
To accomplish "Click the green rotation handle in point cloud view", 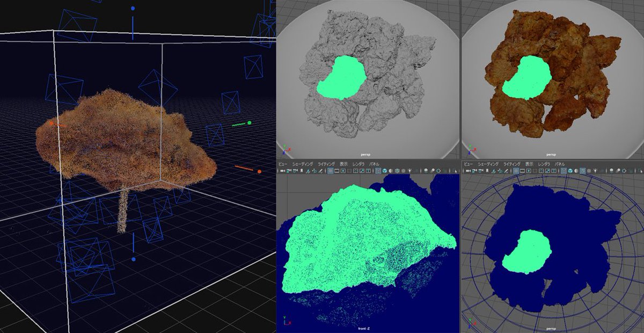I will 250,123.
